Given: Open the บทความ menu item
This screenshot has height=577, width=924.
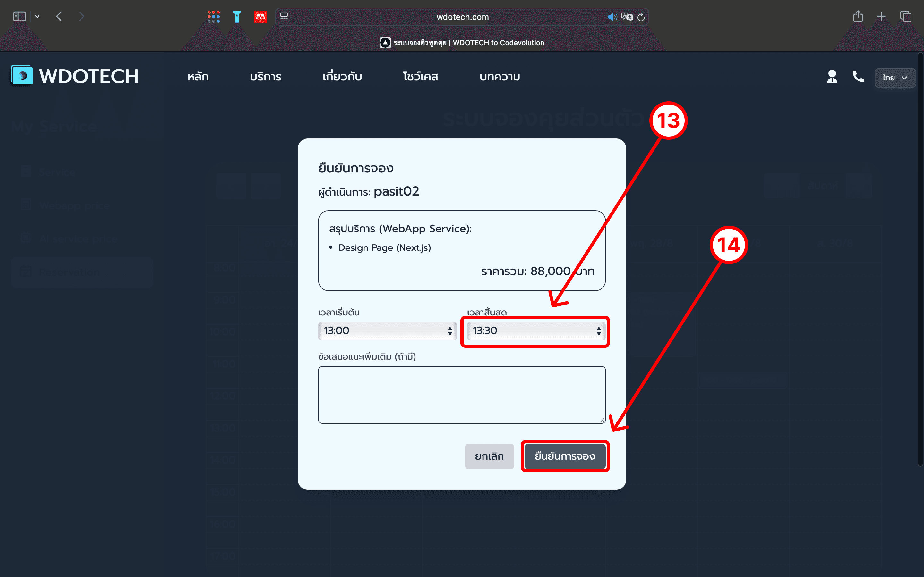Looking at the screenshot, I should 500,77.
